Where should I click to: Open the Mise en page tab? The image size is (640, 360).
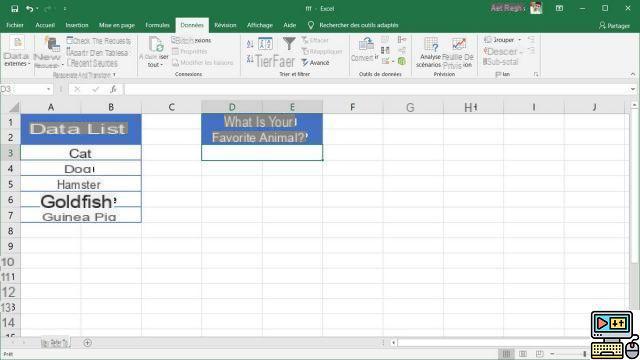pos(117,25)
